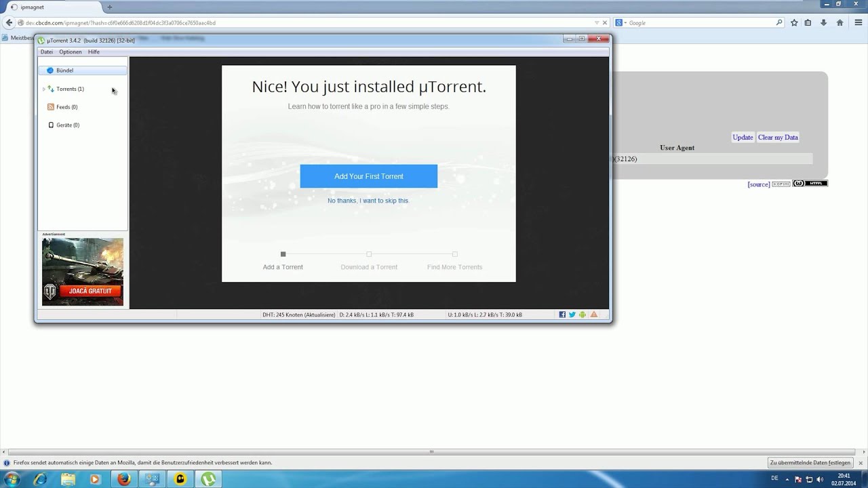Open Windows Explorer folder in taskbar
The image size is (868, 488).
[68, 479]
